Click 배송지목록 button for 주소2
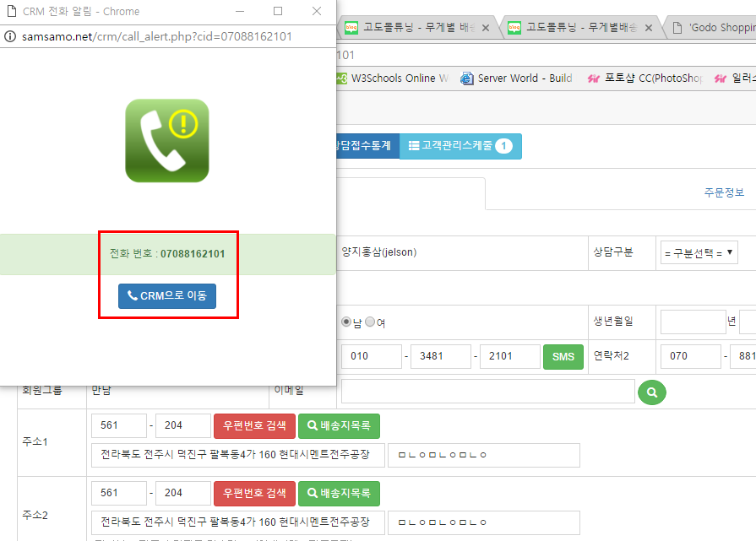The image size is (756, 541). (339, 493)
